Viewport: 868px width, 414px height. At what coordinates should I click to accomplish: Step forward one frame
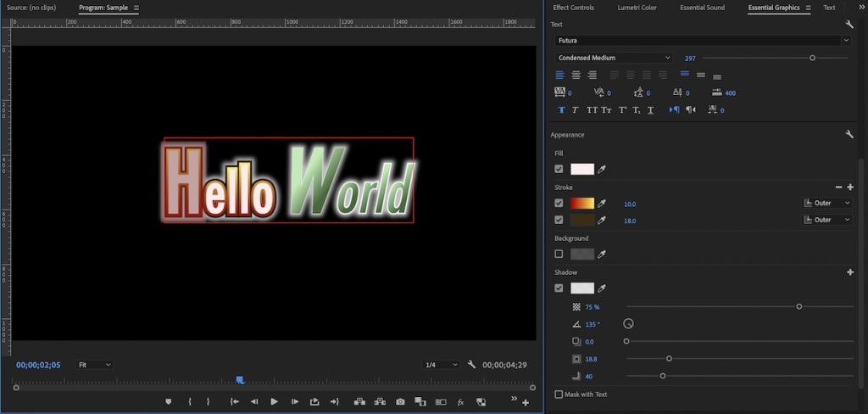click(294, 401)
